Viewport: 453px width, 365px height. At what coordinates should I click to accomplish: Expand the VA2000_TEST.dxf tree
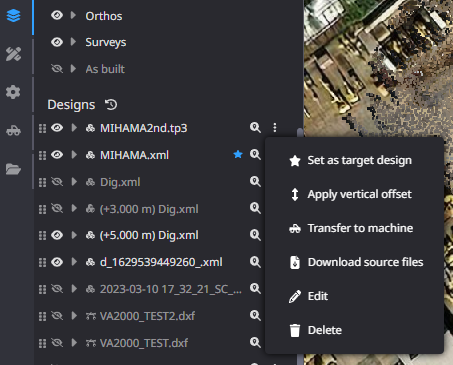click(x=74, y=343)
